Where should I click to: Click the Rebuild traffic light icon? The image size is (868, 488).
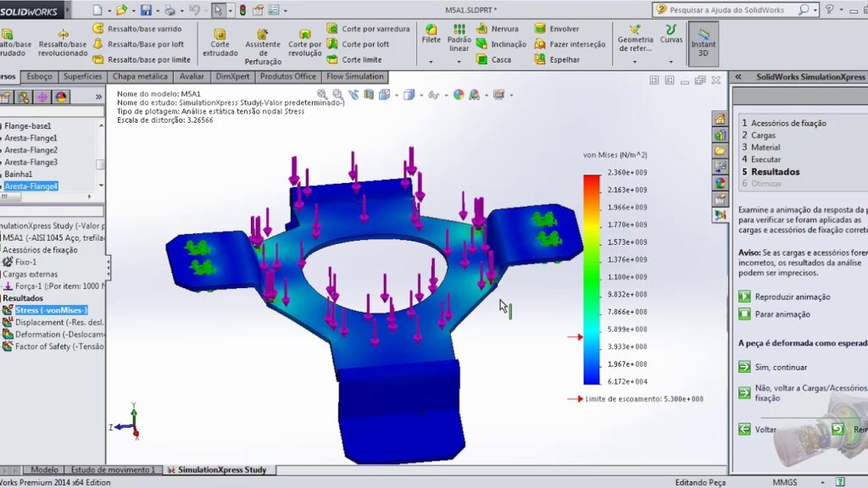(242, 10)
